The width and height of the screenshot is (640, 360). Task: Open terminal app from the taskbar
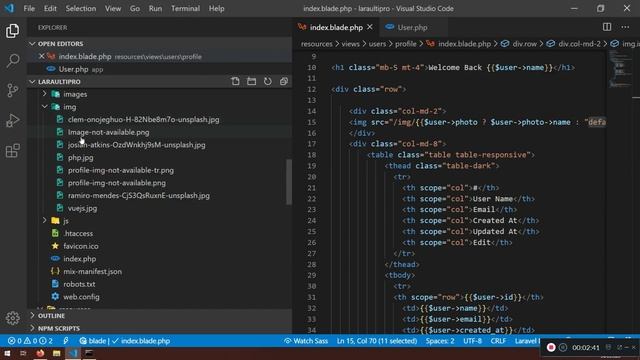click(89, 353)
